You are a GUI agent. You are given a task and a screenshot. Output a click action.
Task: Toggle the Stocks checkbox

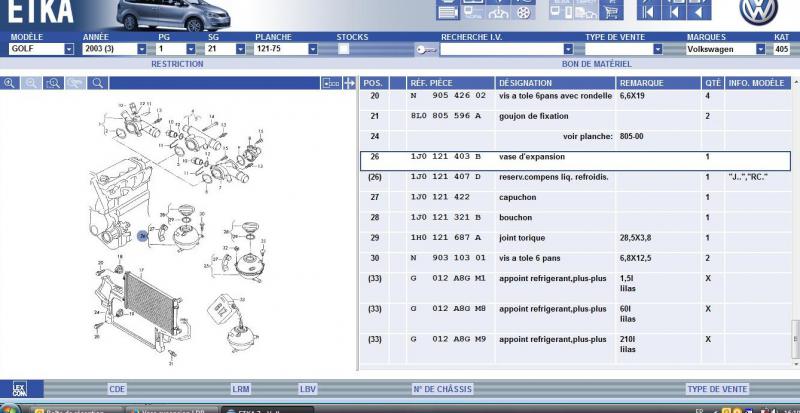[x=344, y=49]
